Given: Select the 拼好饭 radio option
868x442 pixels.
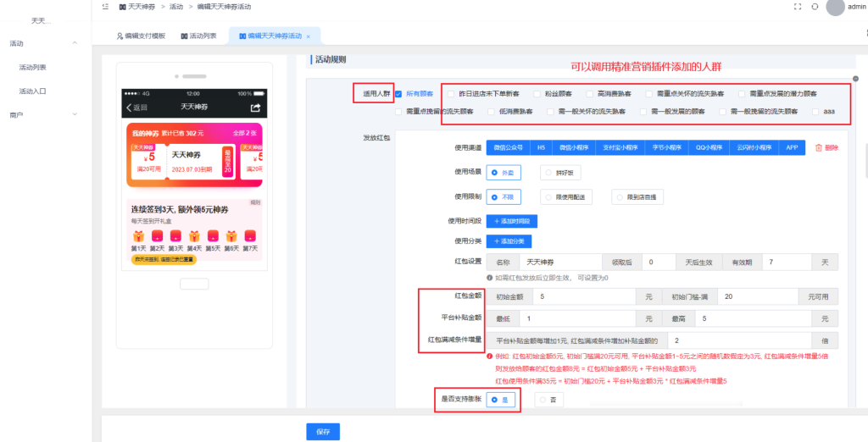Looking at the screenshot, I should click(547, 173).
